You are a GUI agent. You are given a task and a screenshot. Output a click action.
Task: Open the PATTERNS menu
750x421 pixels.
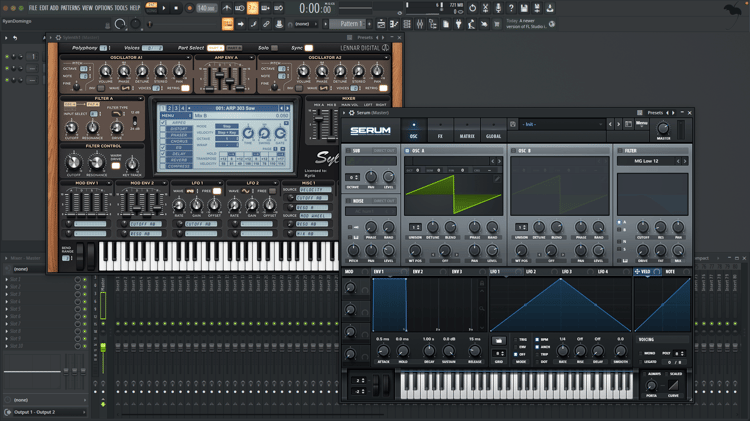(70, 8)
